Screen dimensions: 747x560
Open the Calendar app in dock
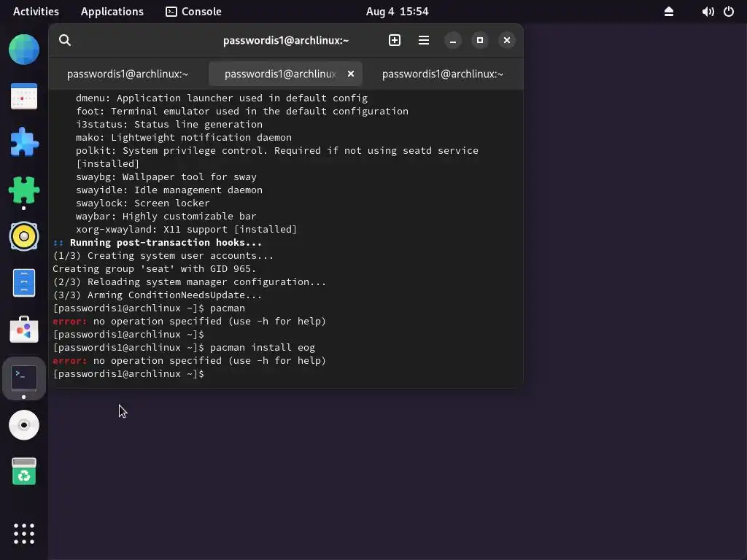[24, 96]
